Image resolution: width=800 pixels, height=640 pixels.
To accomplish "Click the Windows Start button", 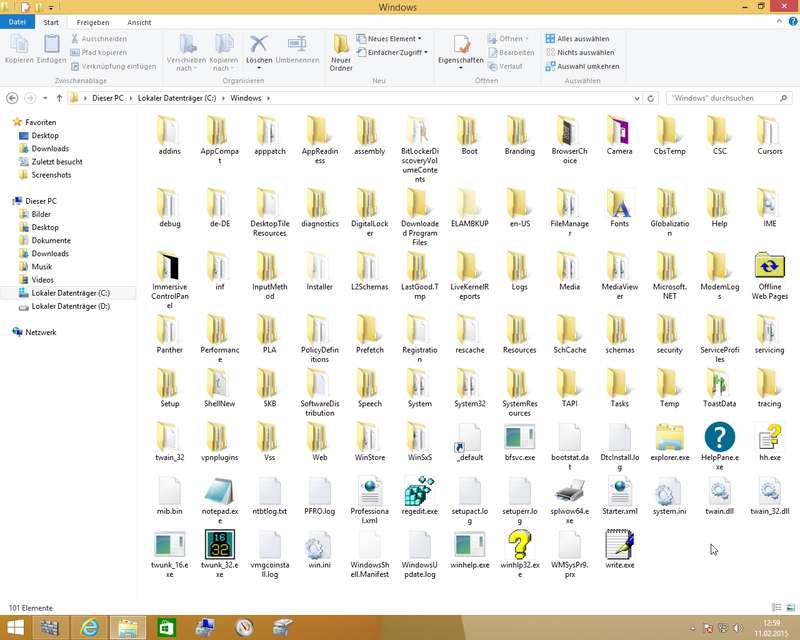I will click(15, 627).
